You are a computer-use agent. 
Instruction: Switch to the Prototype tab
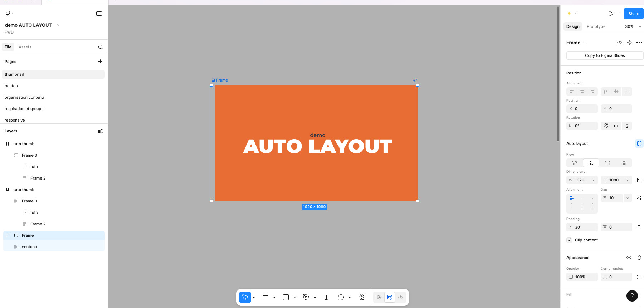coord(596,26)
